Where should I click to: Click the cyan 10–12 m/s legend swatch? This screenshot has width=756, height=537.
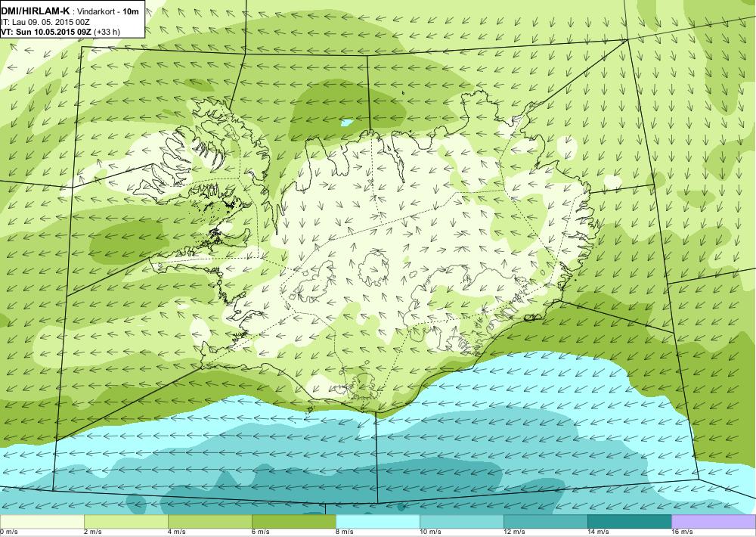(462, 522)
